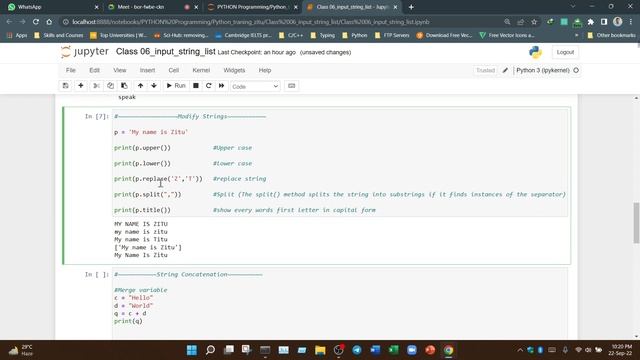The image size is (640, 360).
Task: Click the print(p.title()) code line
Action: tap(142, 210)
